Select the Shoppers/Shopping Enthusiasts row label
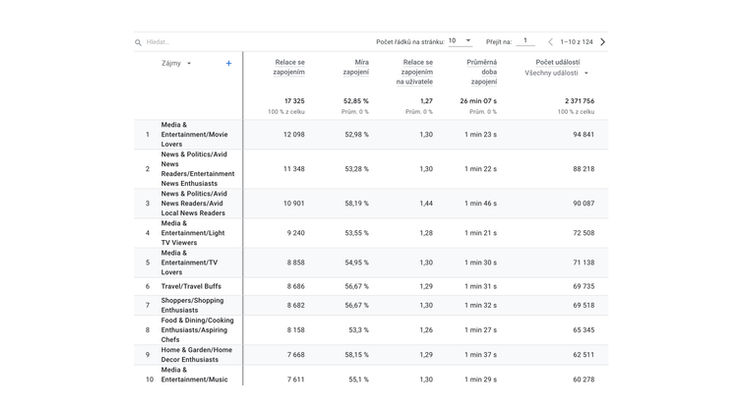 (192, 305)
